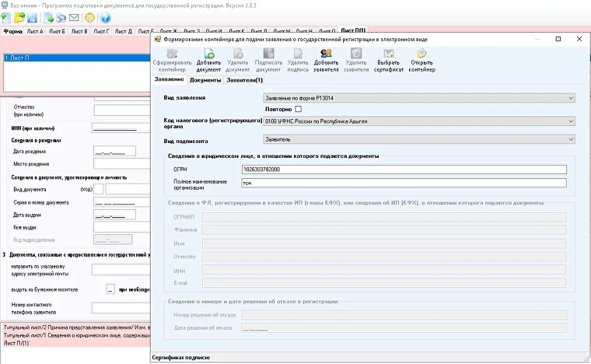The height and width of the screenshot is (364, 591).
Task: Open Код налогового органа dropdown
Action: [x=419, y=121]
